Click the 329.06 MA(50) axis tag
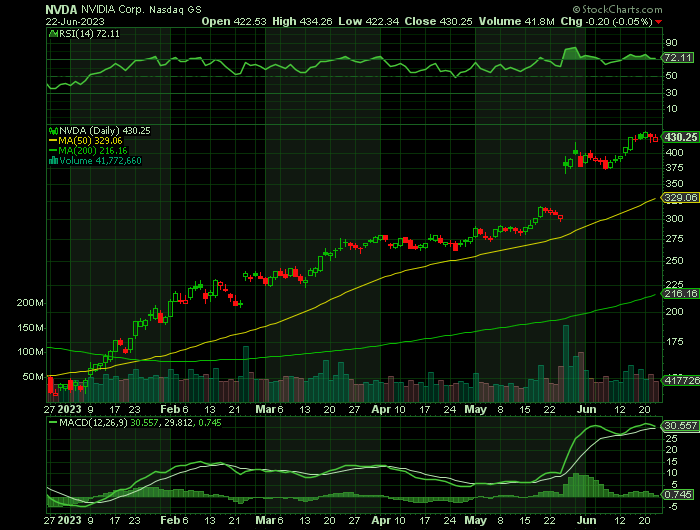 click(680, 198)
